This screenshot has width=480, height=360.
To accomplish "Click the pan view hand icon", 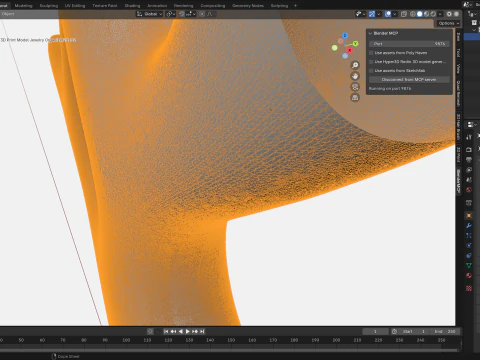I will point(355,76).
